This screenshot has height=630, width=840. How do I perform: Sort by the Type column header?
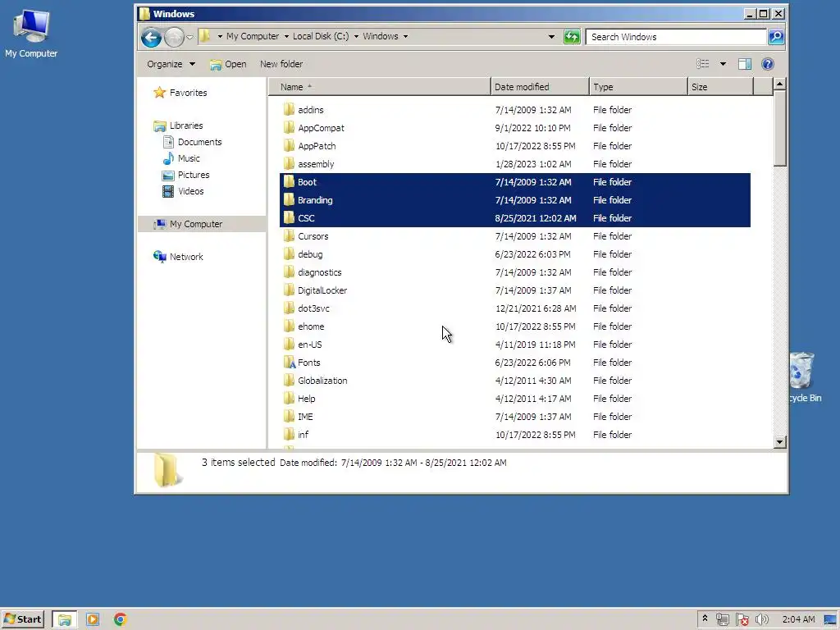click(x=638, y=87)
